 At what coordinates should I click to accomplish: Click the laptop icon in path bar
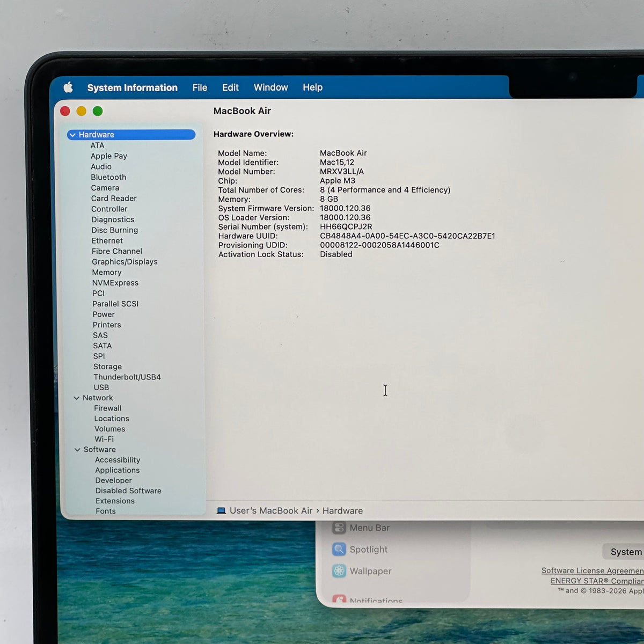tap(221, 510)
